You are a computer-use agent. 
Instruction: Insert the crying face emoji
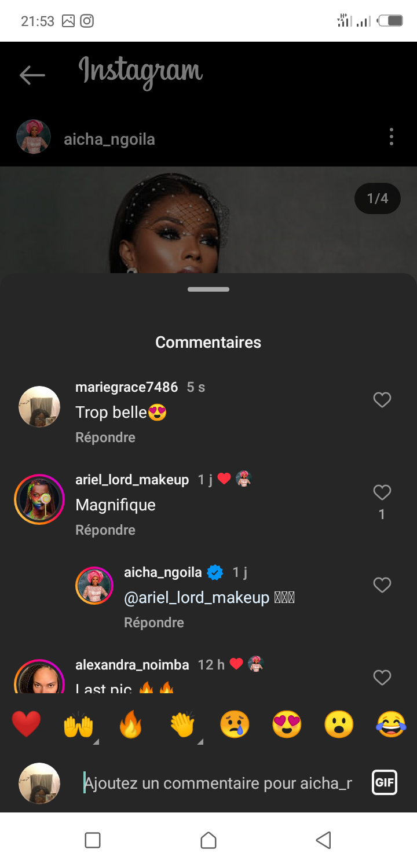coord(235,724)
